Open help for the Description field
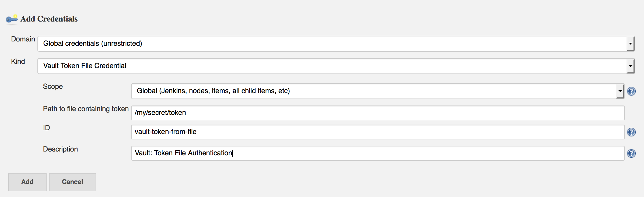644x197 pixels. click(631, 153)
